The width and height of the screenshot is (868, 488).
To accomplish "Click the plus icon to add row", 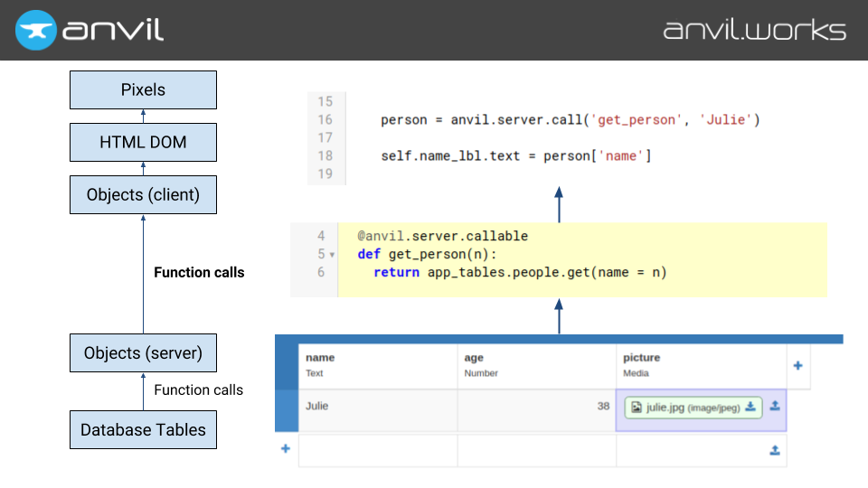I will (x=286, y=449).
